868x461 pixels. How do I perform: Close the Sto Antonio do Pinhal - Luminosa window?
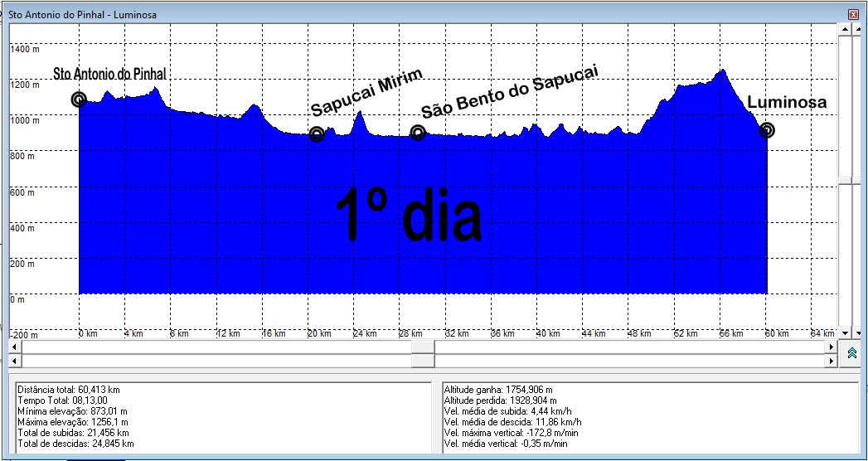click(x=852, y=15)
